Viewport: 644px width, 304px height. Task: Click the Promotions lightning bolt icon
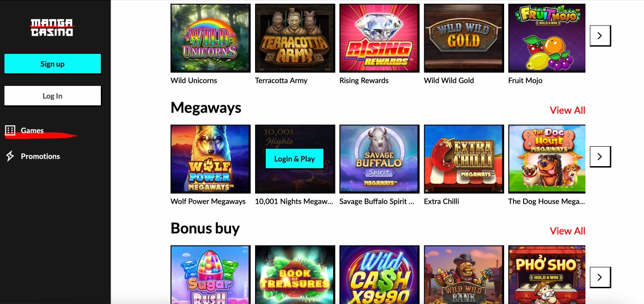point(10,156)
